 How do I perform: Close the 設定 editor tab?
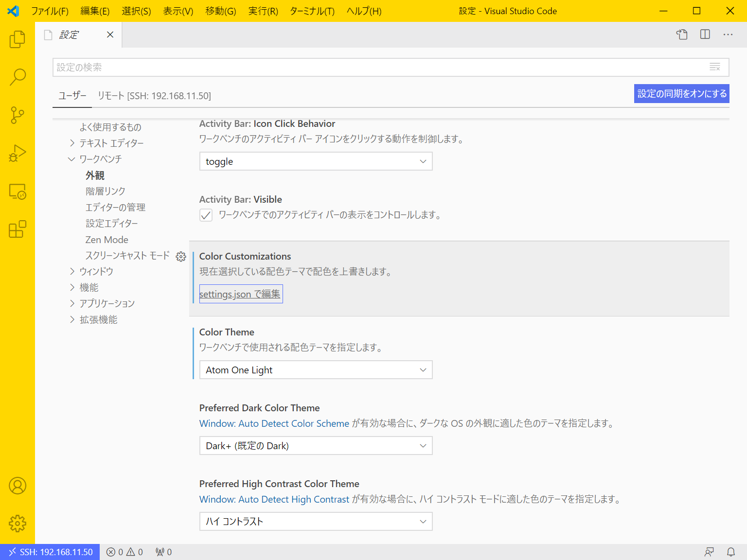110,35
